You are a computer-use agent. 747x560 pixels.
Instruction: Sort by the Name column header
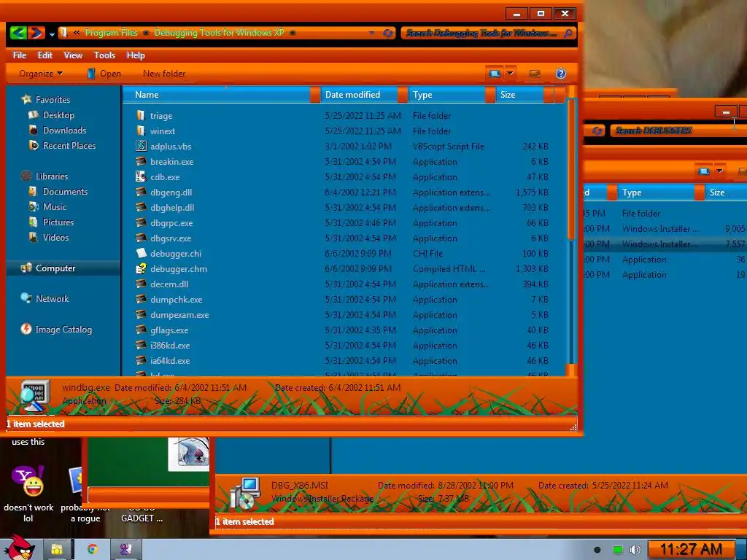217,94
